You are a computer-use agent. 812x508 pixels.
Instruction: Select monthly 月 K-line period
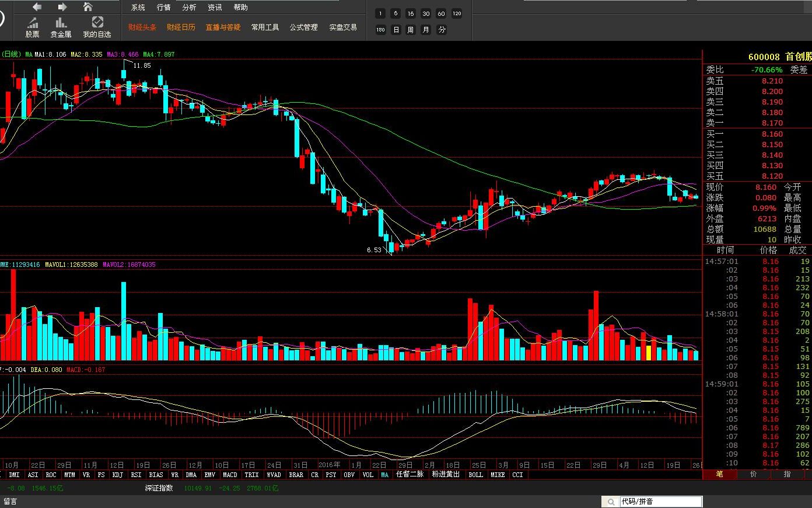426,30
